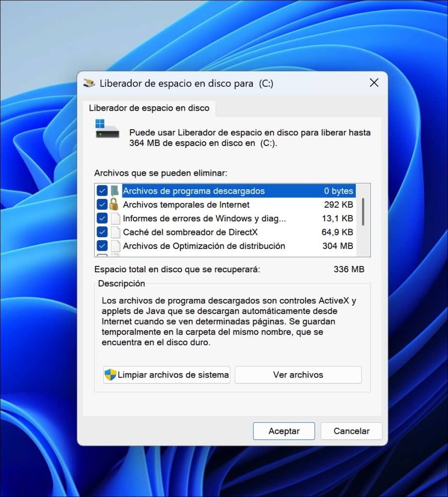The image size is (448, 497).
Task: Open Ver archivos button
Action: [x=298, y=375]
